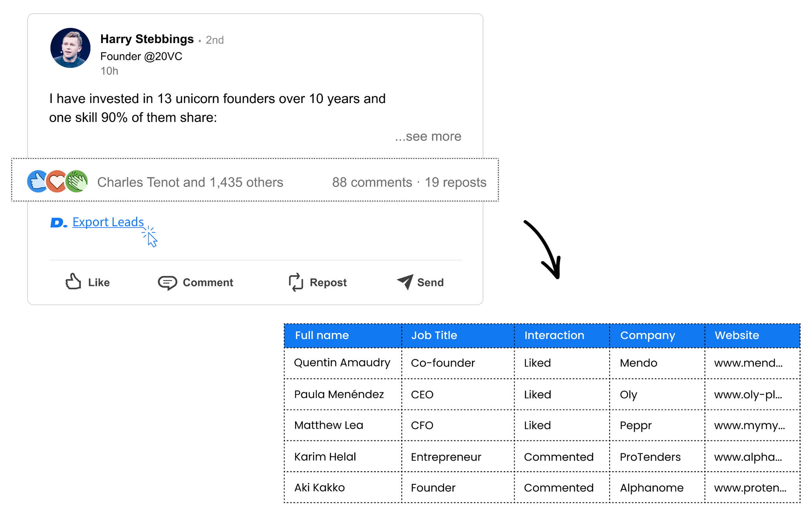
Task: Click the red heart reaction emoji
Action: pos(57,182)
